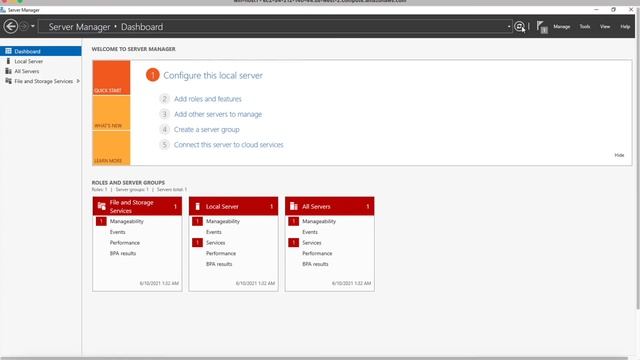
Task: Click Add other servers to manage
Action: [x=218, y=114]
